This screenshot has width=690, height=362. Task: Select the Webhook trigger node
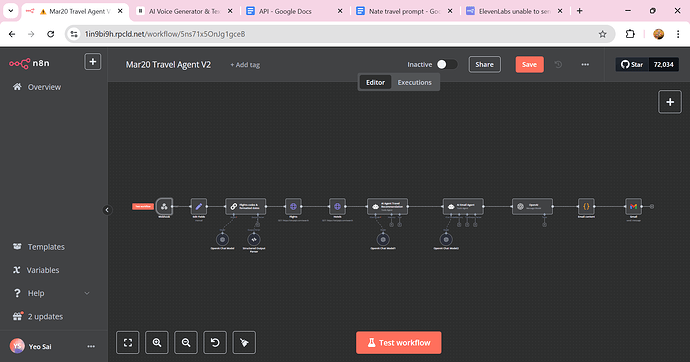[164, 206]
